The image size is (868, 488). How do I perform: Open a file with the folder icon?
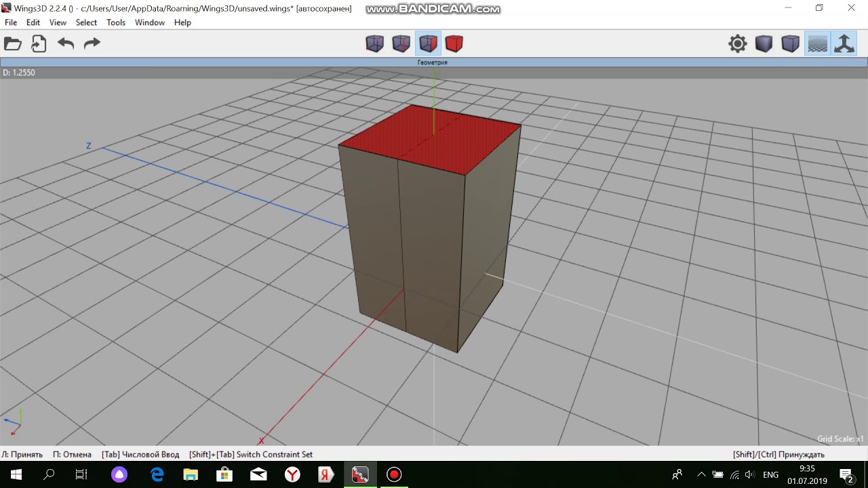[13, 44]
